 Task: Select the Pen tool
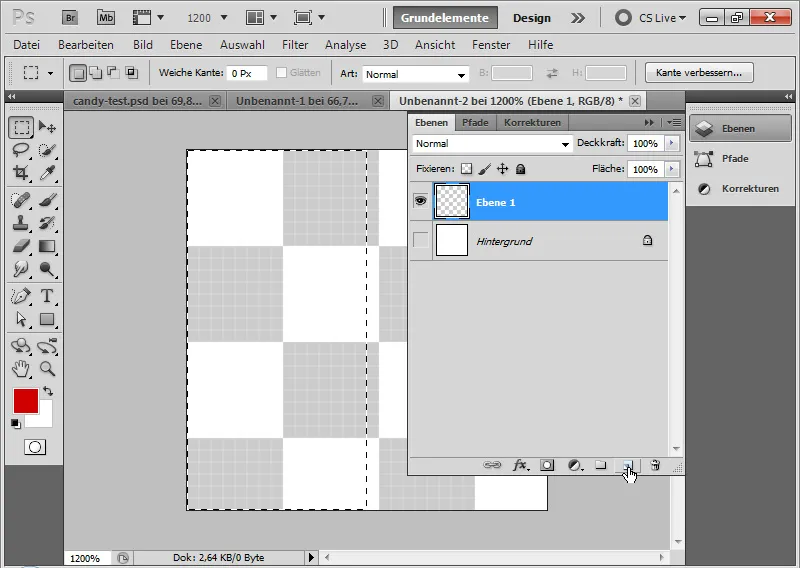pyautogui.click(x=21, y=296)
